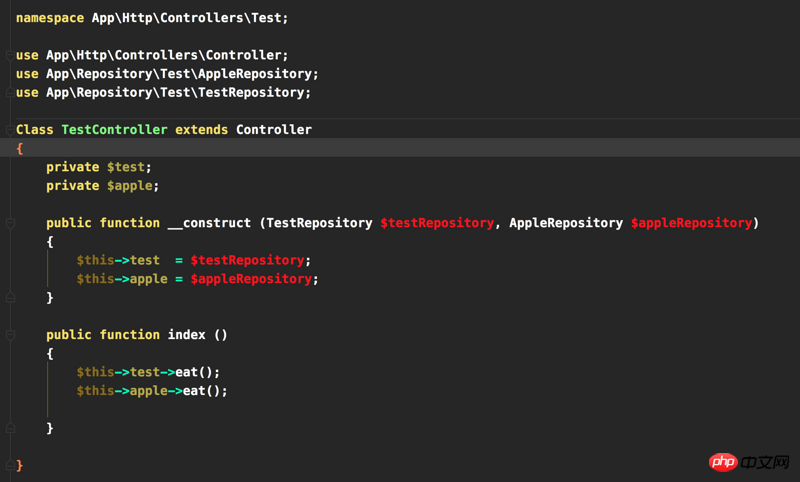This screenshot has height=482, width=800.
Task: Click the private $apple property declaration
Action: [103, 186]
